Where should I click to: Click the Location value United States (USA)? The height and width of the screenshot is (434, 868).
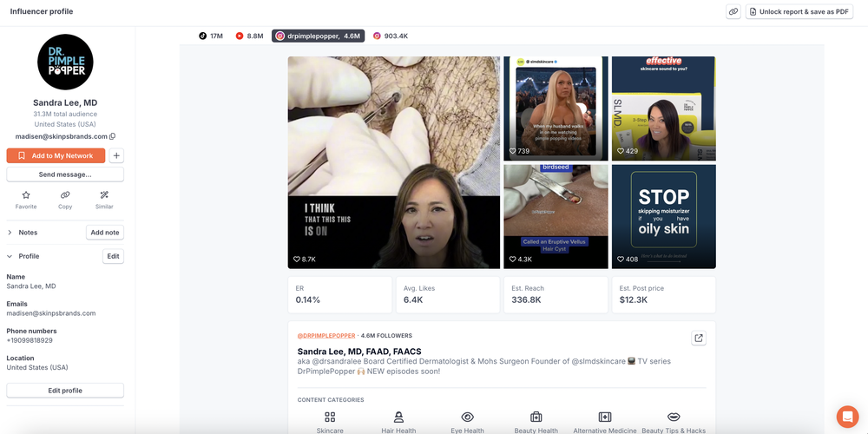[x=37, y=367]
